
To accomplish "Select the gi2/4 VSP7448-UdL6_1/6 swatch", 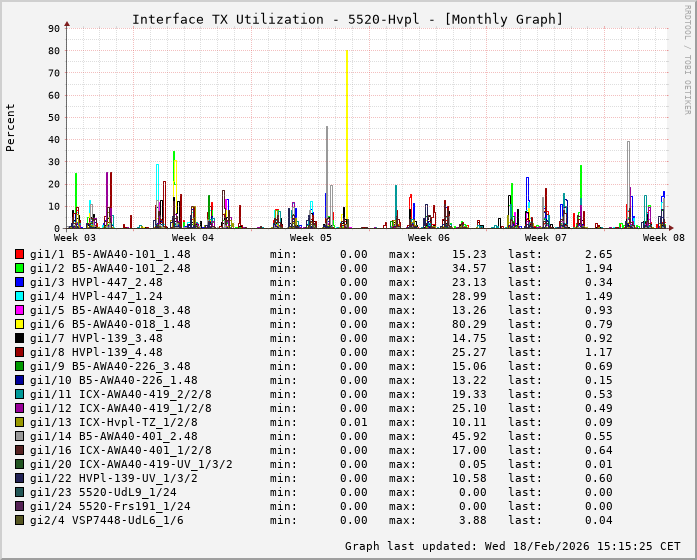I will [20, 520].
